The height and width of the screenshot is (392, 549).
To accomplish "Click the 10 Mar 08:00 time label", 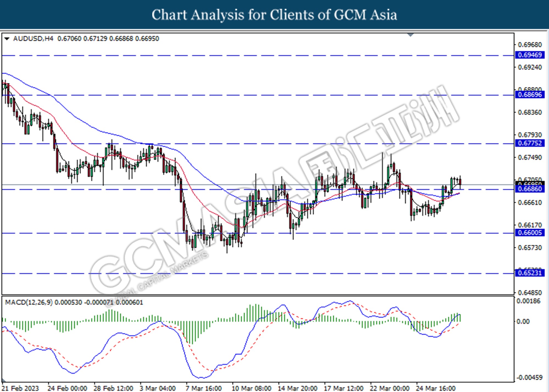I will coord(251,388).
